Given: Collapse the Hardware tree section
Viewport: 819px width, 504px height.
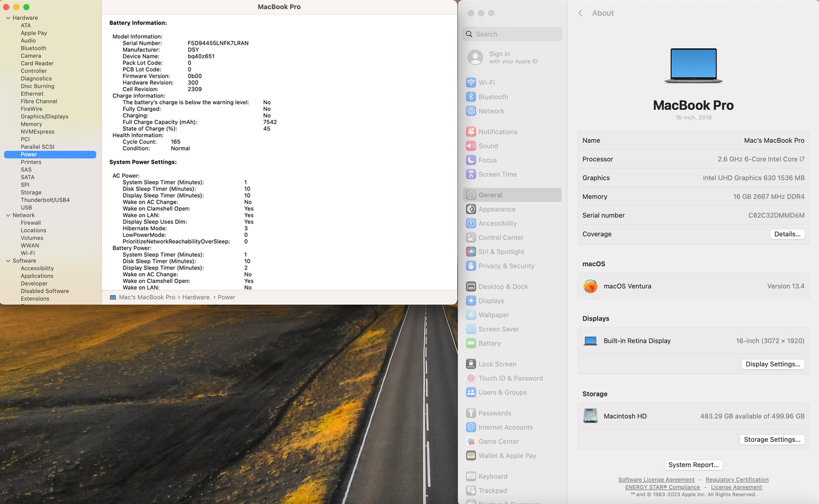Looking at the screenshot, I should (8, 18).
